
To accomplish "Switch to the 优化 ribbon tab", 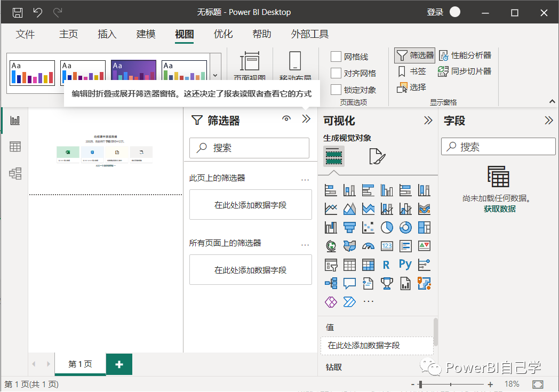I will (223, 34).
